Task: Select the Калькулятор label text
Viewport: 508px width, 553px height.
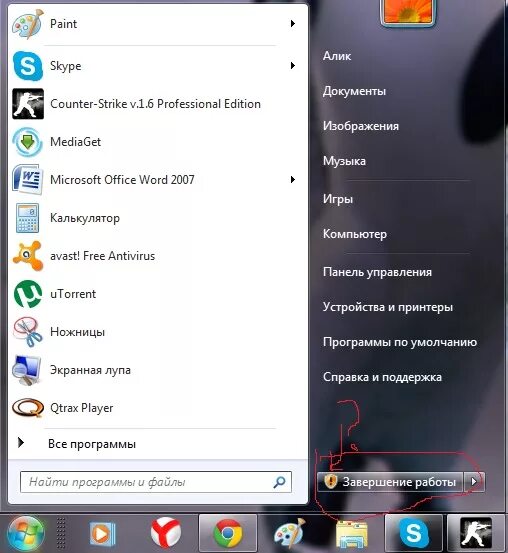Action: [x=85, y=218]
